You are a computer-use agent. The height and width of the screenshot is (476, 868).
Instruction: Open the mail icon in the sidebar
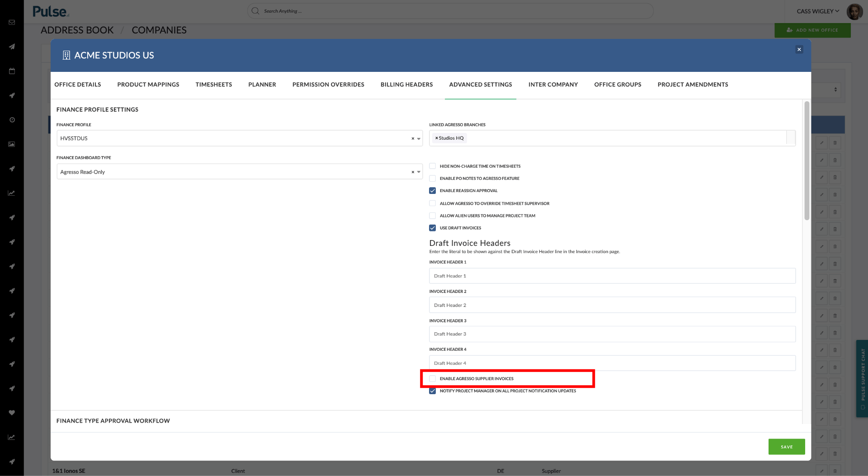(12, 22)
